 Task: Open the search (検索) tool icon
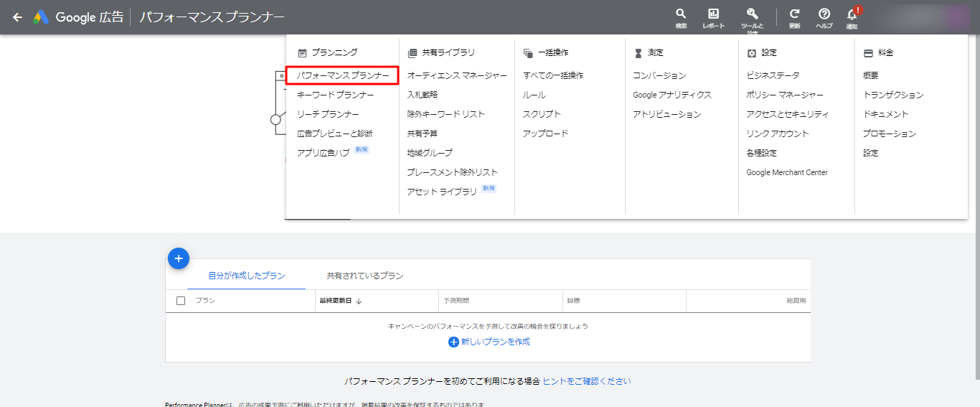pos(681,14)
